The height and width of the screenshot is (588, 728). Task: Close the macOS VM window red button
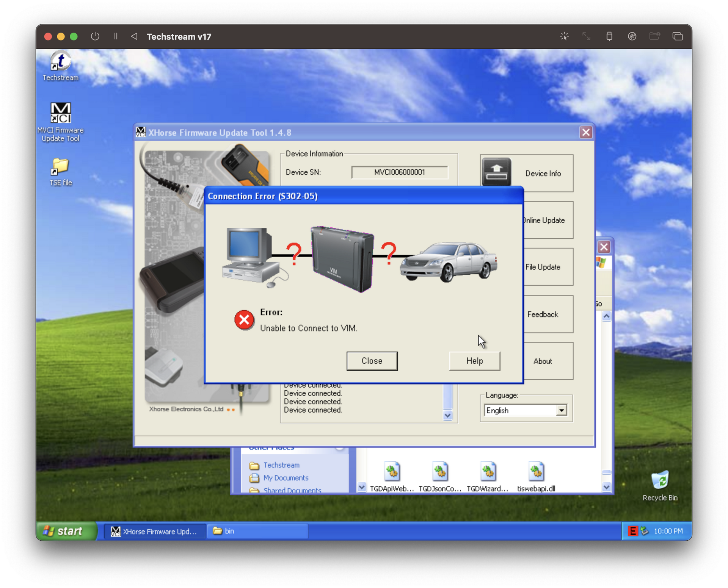coord(48,36)
